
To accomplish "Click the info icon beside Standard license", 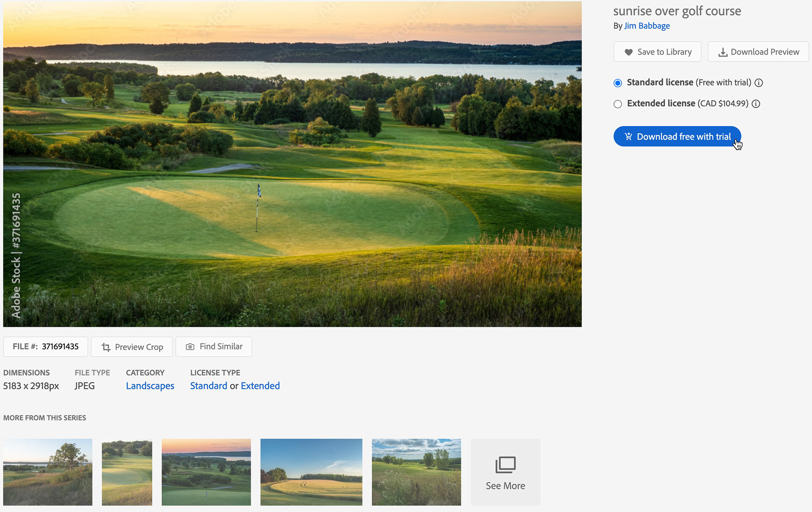I will pyautogui.click(x=759, y=83).
